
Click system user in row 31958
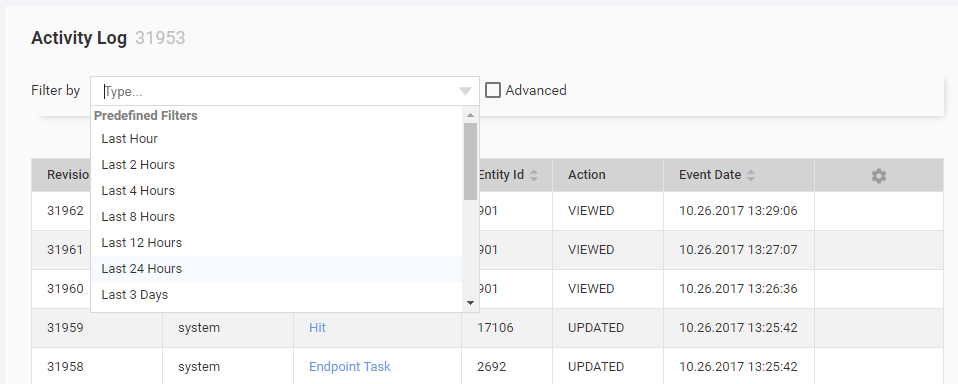click(x=199, y=367)
